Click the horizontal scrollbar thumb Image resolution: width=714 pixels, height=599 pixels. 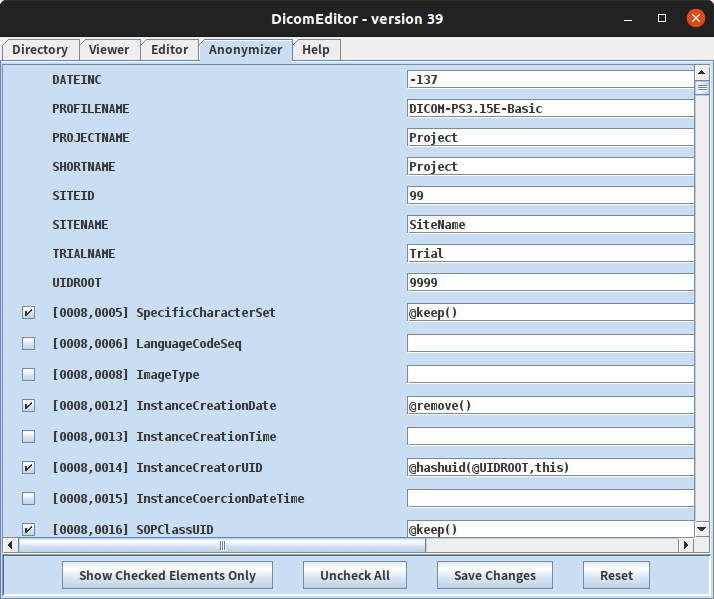coord(222,545)
